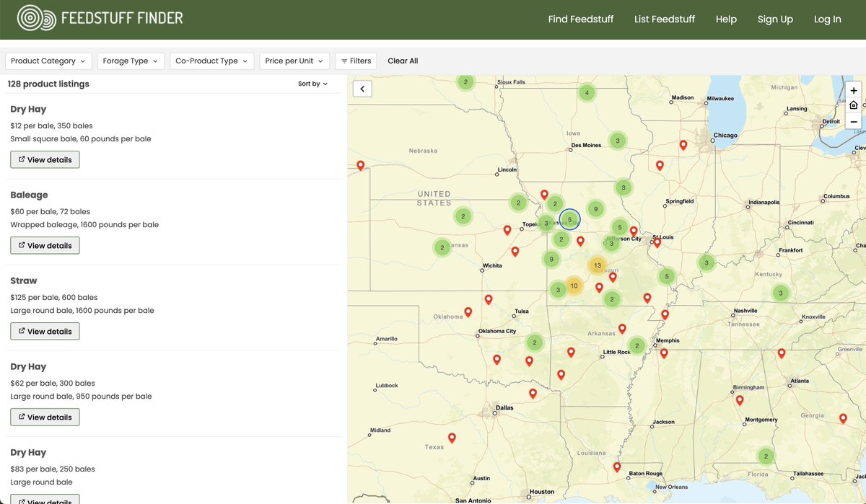
Task: Expand the Price per Unit dropdown
Action: (294, 61)
